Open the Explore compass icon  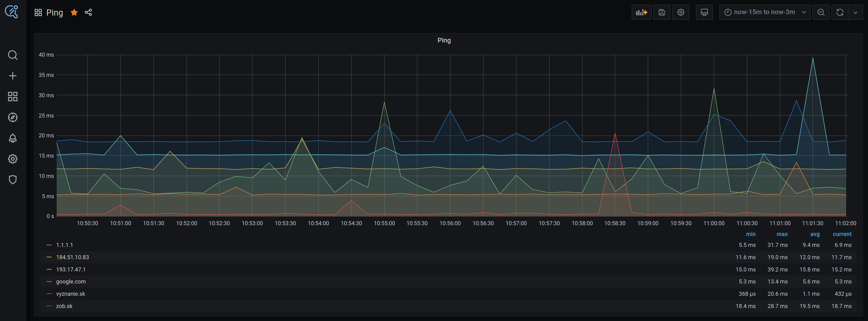click(x=13, y=117)
